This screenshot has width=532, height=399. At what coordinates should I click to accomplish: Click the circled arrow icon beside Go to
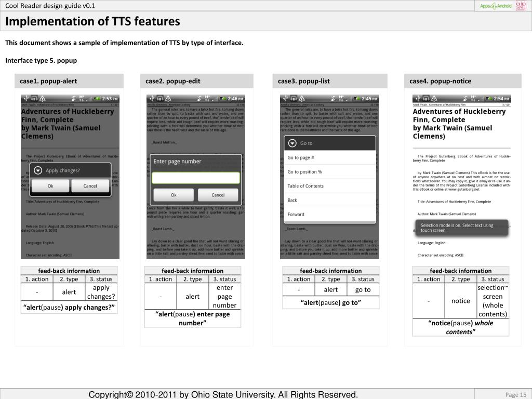coord(292,143)
